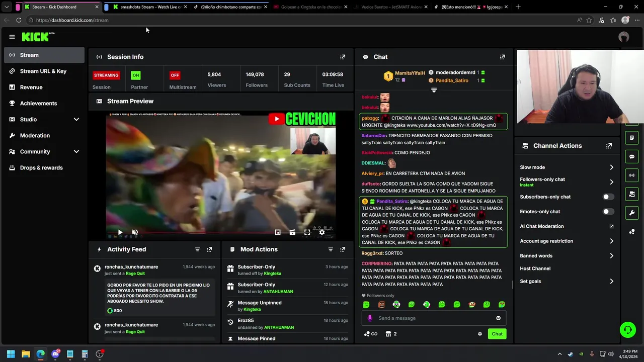Image resolution: width=644 pixels, height=362 pixels.
Task: Enter fullscreen in the stream preview
Action: (x=307, y=232)
